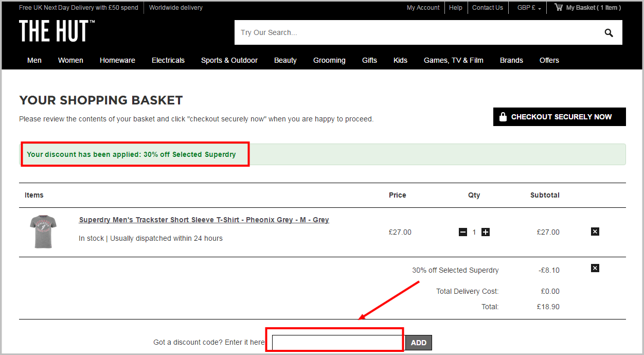Click the Items column header
Screen dimensions: 644x355
34,195
